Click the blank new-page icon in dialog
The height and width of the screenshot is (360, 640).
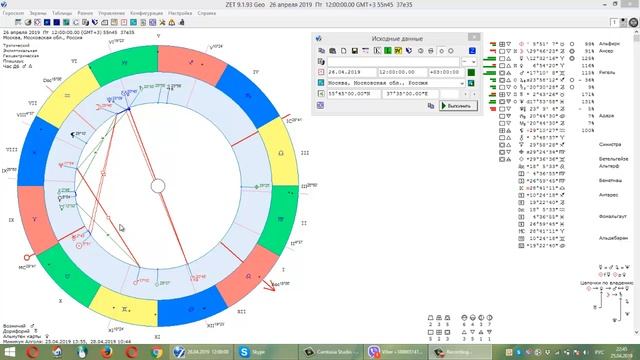(x=344, y=51)
